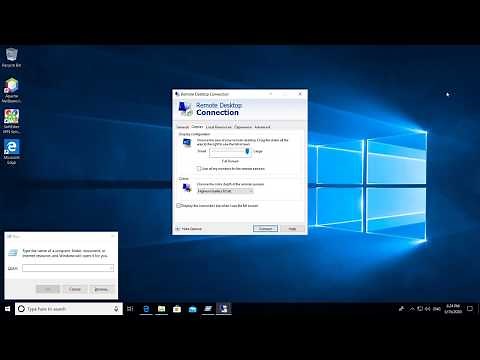Click the Cortana circle icon in search box
Image resolution: width=480 pixels, height=360 pixels.
21,309
